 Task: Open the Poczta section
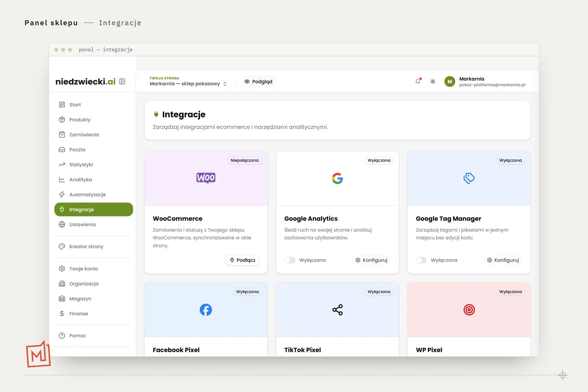pyautogui.click(x=94, y=149)
